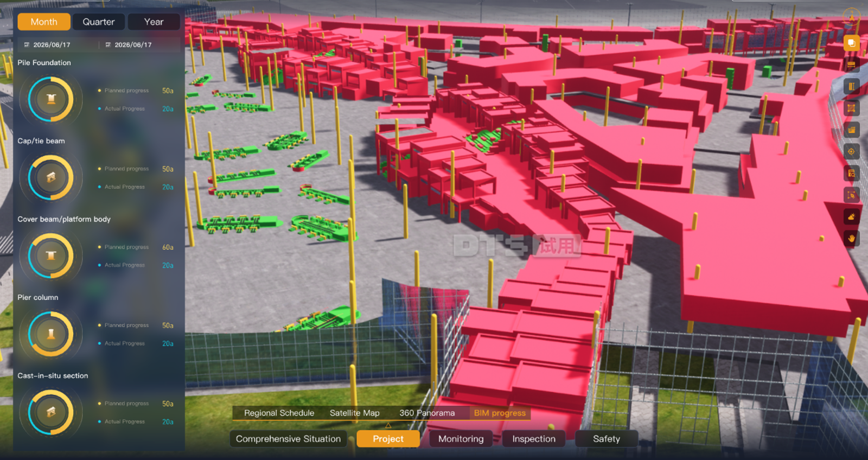Click the target locate icon
This screenshot has height=460, width=868.
coord(851,152)
